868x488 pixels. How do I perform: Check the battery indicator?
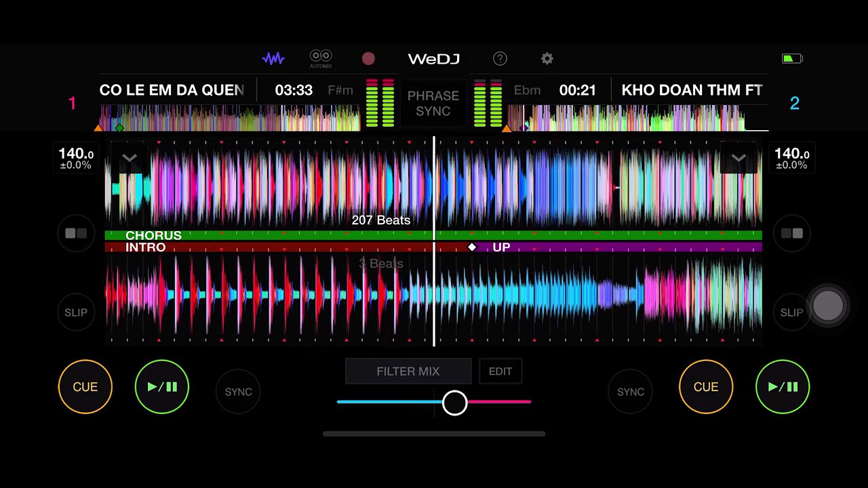792,59
